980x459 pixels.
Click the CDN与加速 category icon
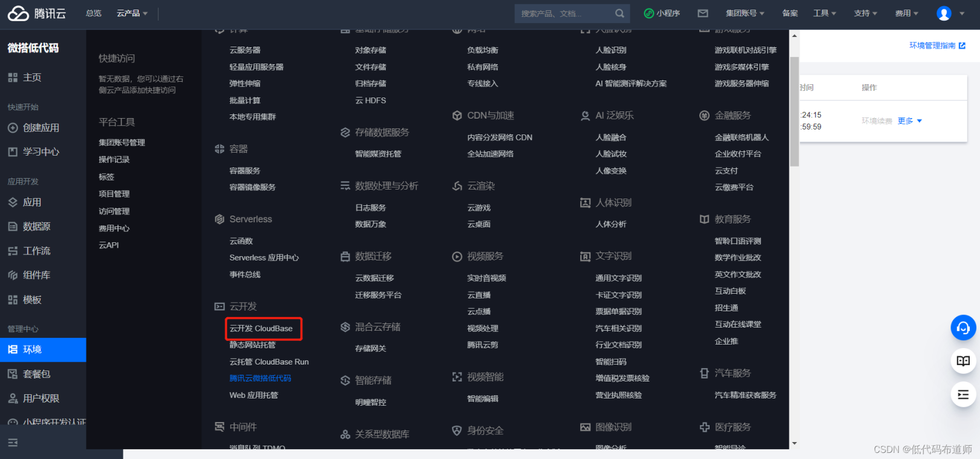click(457, 116)
